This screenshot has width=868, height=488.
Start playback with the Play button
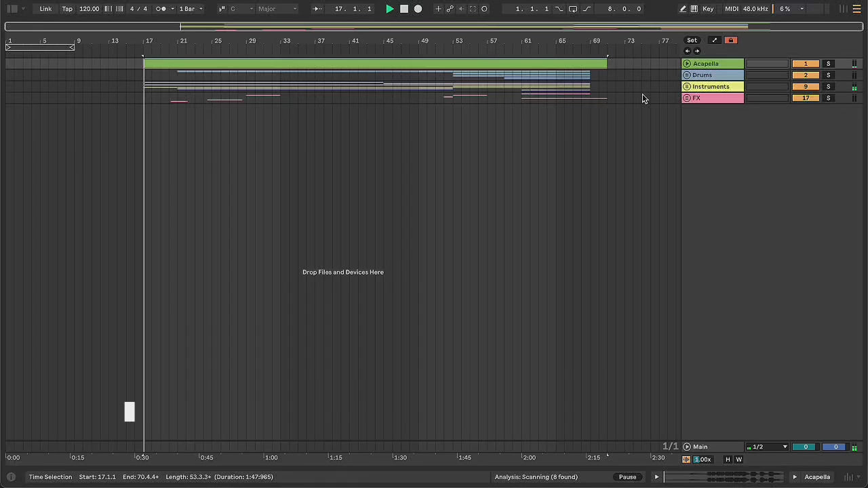(x=389, y=9)
